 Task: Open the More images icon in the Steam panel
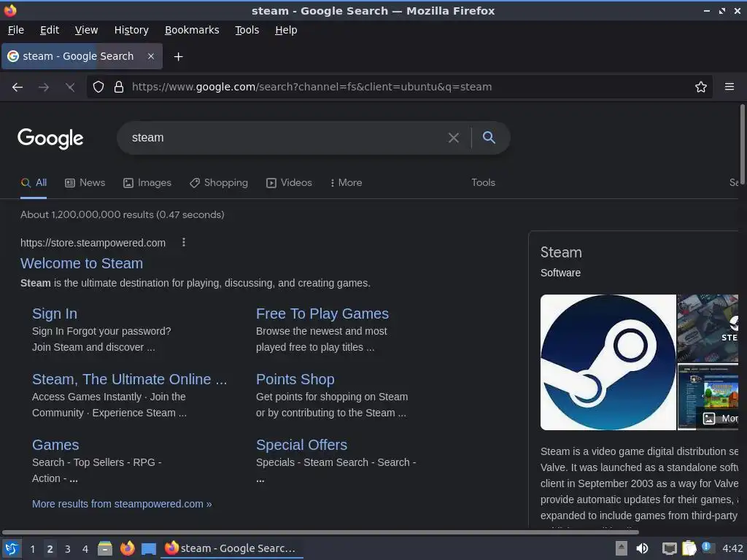coord(709,419)
